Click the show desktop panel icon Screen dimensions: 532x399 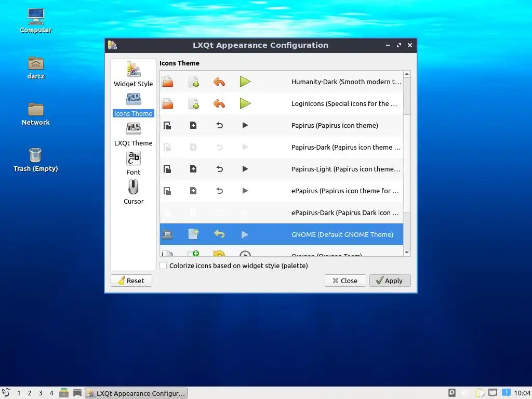[x=77, y=393]
